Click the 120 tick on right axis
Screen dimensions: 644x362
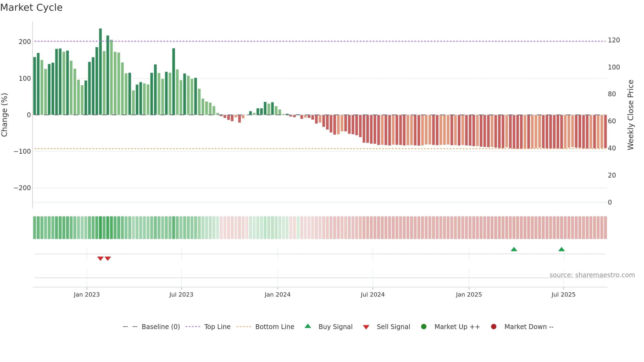coord(614,40)
